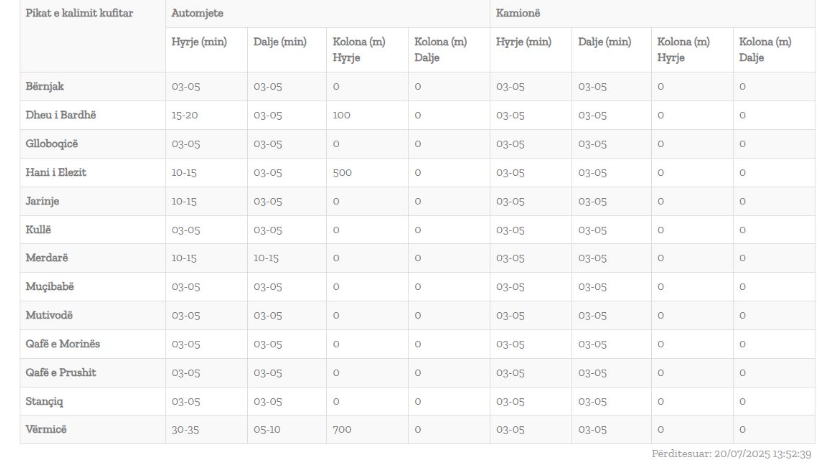The width and height of the screenshot is (836, 463).
Task: Click the 05-10 exit time for Vërmicë
Action: pos(267,429)
